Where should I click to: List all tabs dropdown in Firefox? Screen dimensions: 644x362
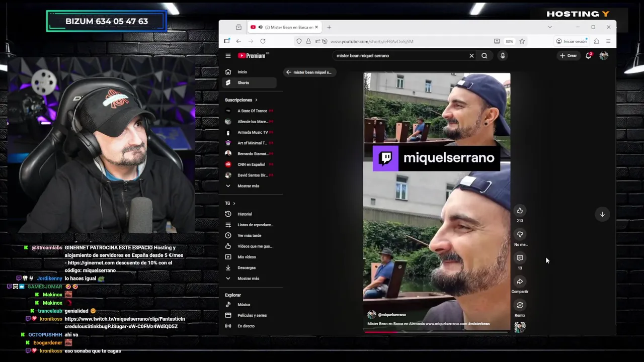point(549,27)
